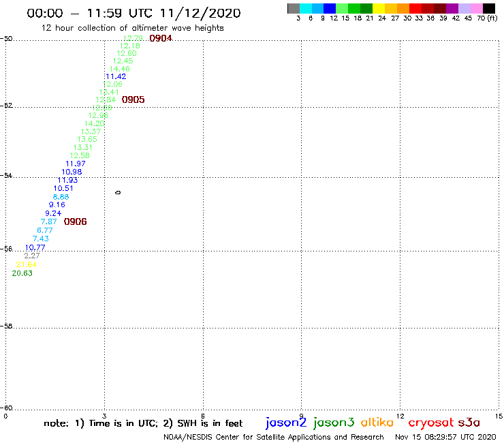Click the 12.45 altimeter reading
The height and width of the screenshot is (443, 504).
[x=123, y=61]
